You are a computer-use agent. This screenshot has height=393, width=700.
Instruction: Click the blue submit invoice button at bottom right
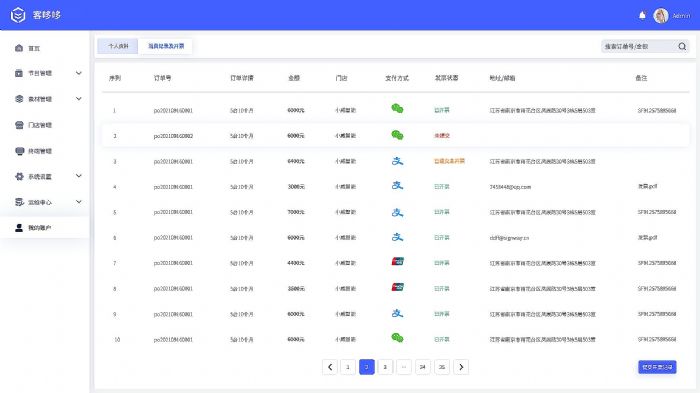pos(657,367)
